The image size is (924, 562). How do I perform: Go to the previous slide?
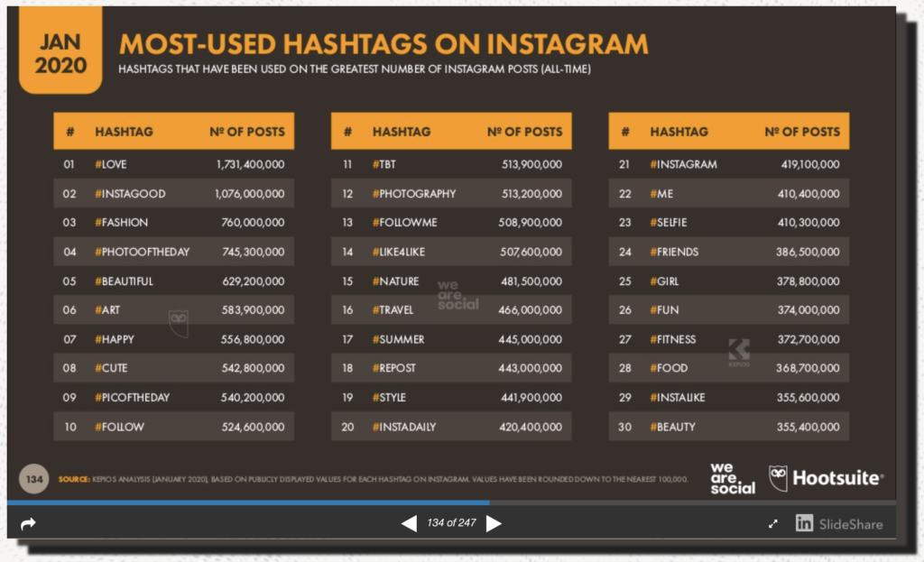pyautogui.click(x=409, y=523)
